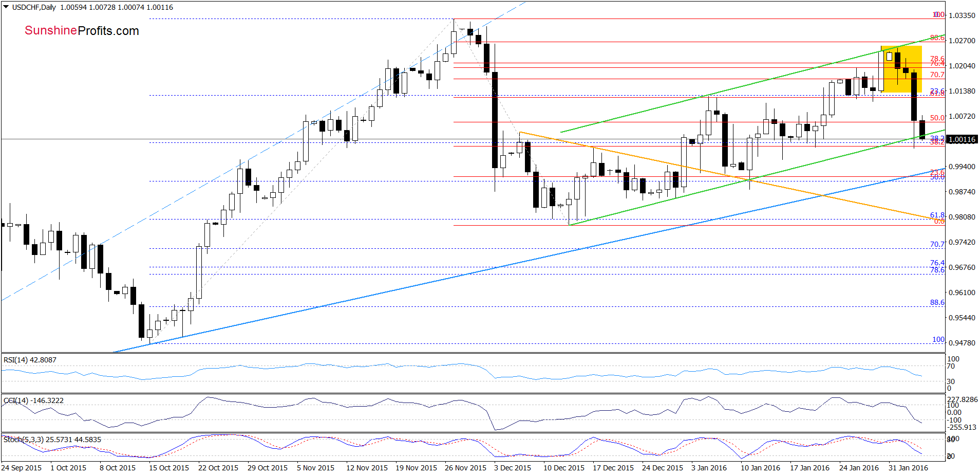This screenshot has height=475, width=980.
Task: Click the 17 Dec 2015 date label
Action: [x=613, y=468]
